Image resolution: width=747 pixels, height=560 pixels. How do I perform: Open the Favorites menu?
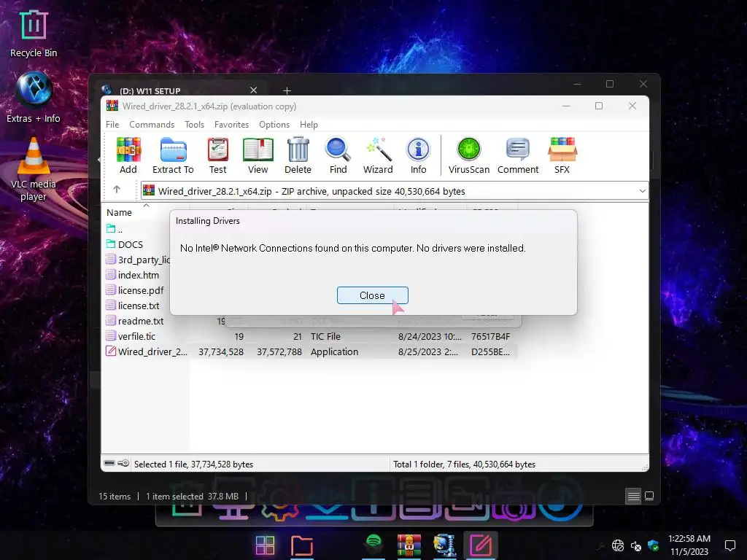coord(231,124)
